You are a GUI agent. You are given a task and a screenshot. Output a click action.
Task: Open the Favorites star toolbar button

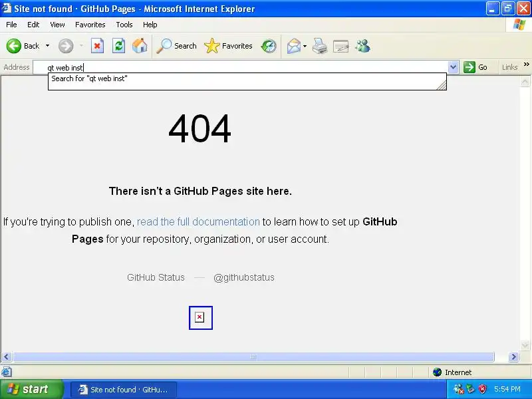pyautogui.click(x=228, y=46)
